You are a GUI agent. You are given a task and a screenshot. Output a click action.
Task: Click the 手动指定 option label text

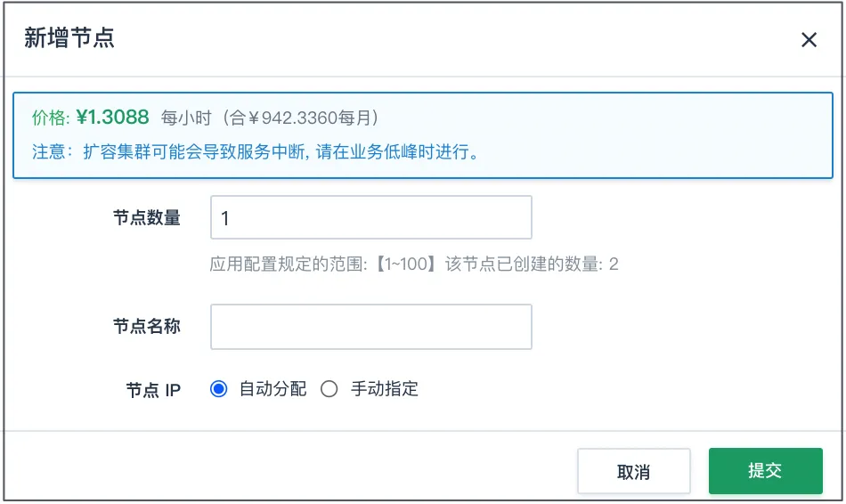[384, 388]
